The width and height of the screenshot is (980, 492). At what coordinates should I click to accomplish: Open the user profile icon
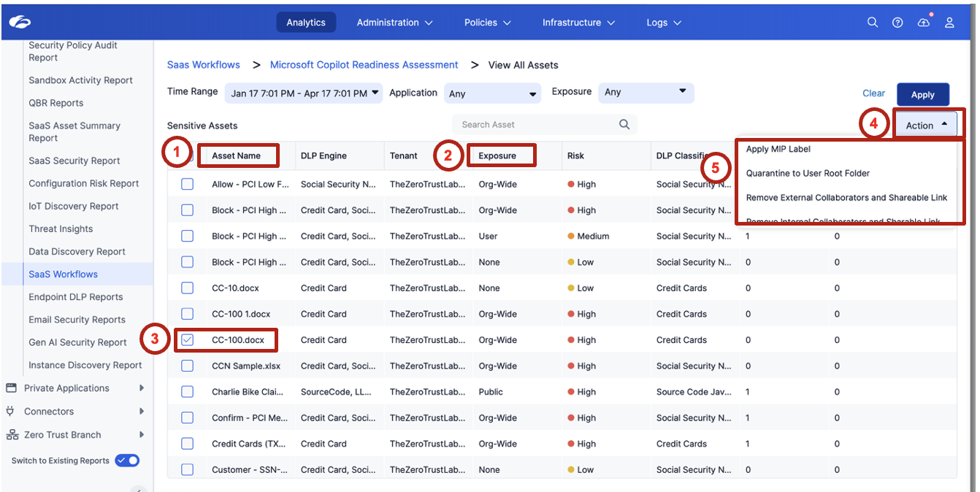(x=949, y=23)
